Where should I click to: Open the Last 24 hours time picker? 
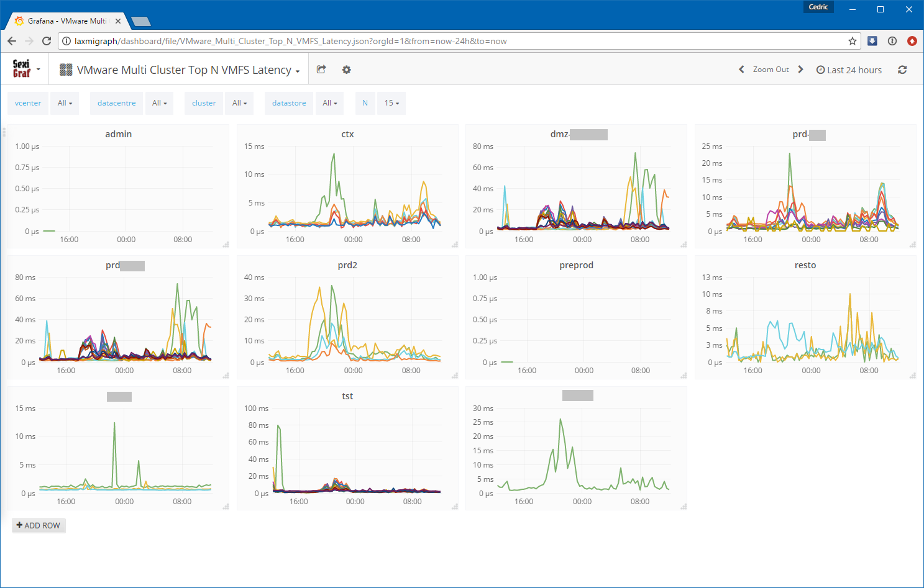(849, 70)
